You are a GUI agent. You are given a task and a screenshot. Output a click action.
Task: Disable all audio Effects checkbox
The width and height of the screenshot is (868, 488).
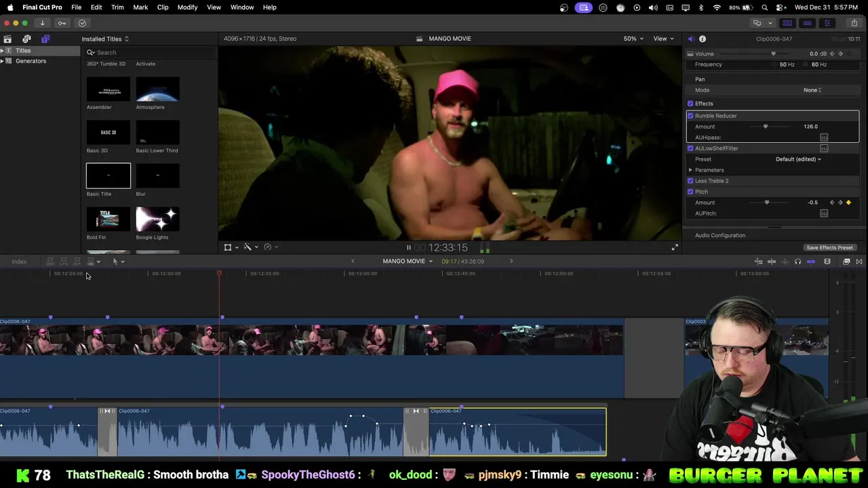(x=690, y=104)
